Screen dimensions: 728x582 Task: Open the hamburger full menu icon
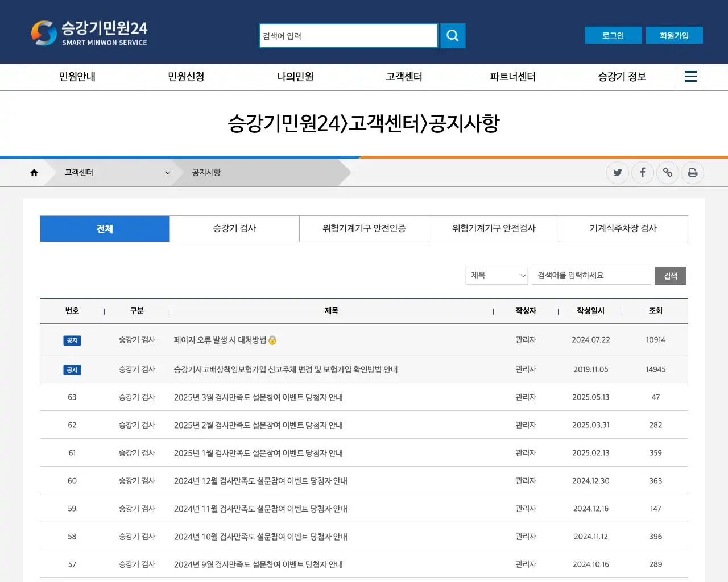point(691,77)
